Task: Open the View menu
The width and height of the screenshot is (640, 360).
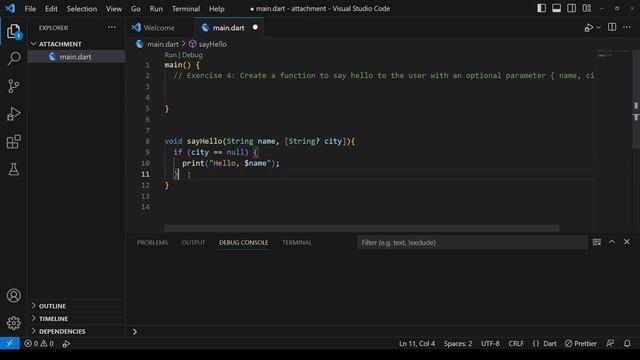Action: click(x=114, y=9)
